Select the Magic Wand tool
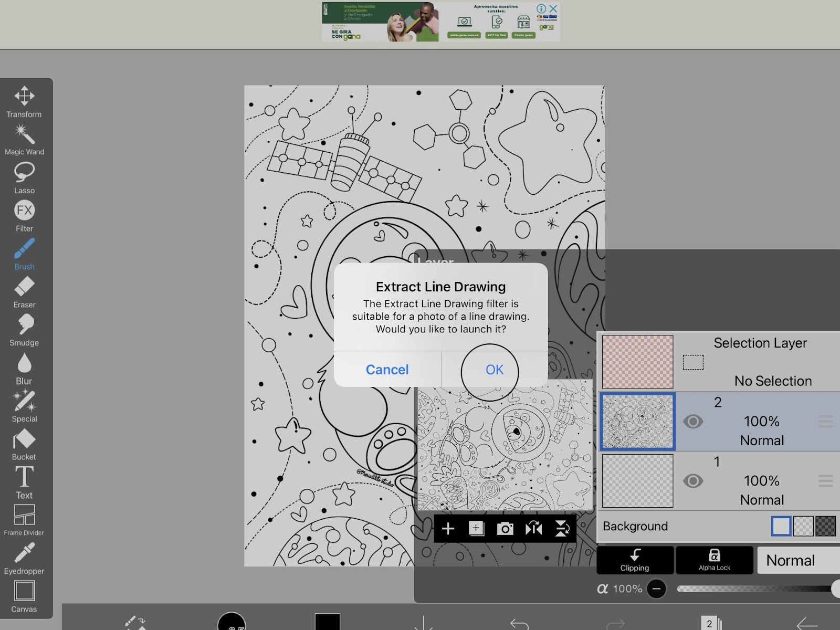The height and width of the screenshot is (630, 840). (x=24, y=135)
